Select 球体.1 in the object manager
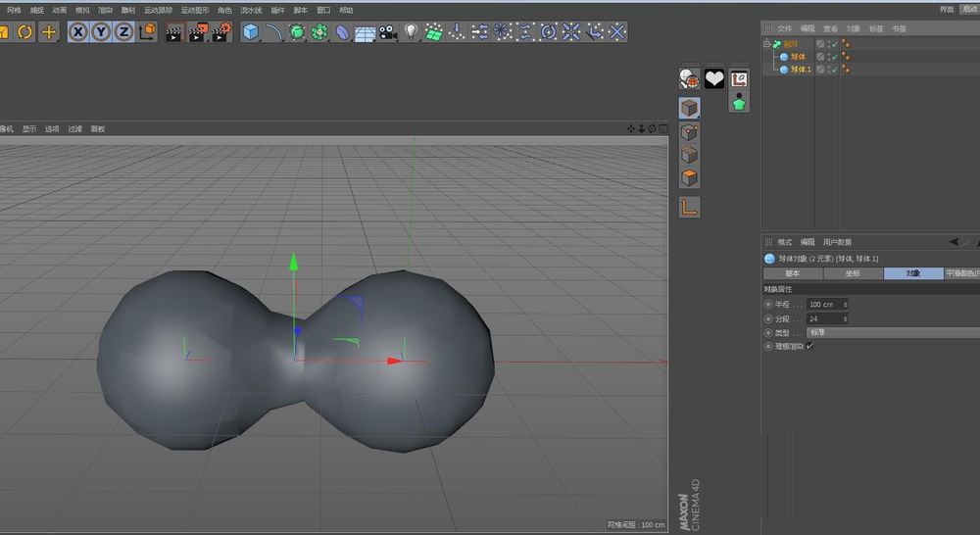This screenshot has width=980, height=535. click(801, 70)
